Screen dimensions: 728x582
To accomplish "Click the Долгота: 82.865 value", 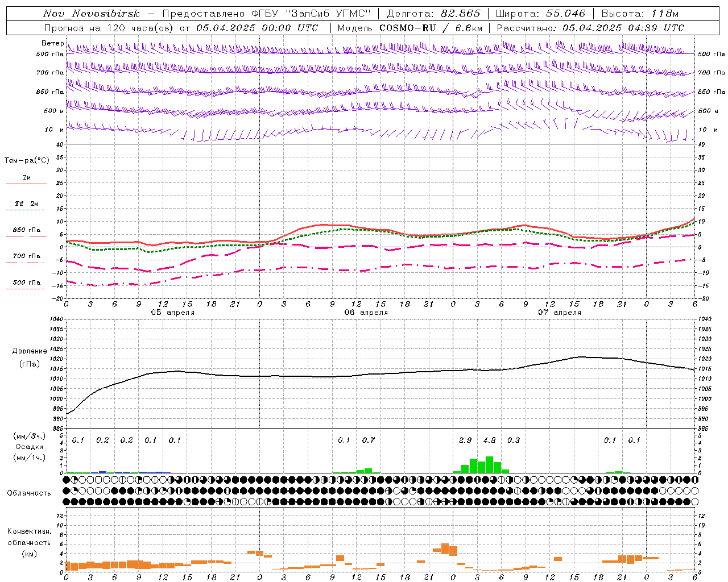I will tap(434, 14).
